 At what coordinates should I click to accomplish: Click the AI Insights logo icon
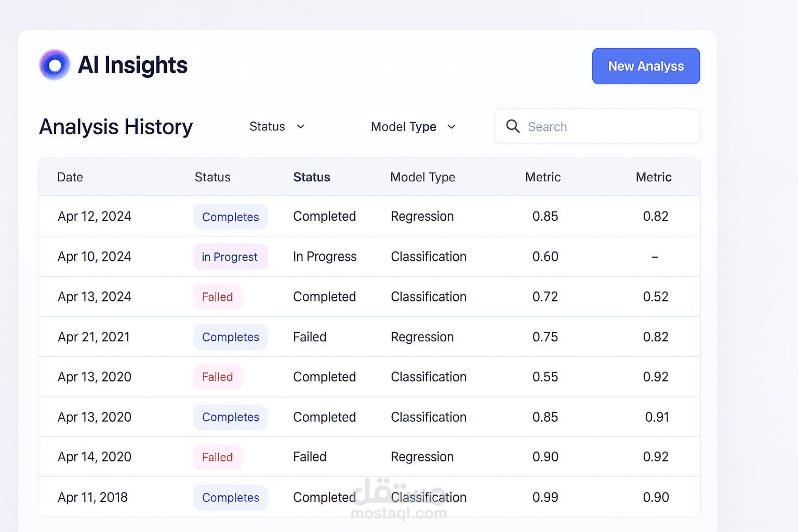55,65
